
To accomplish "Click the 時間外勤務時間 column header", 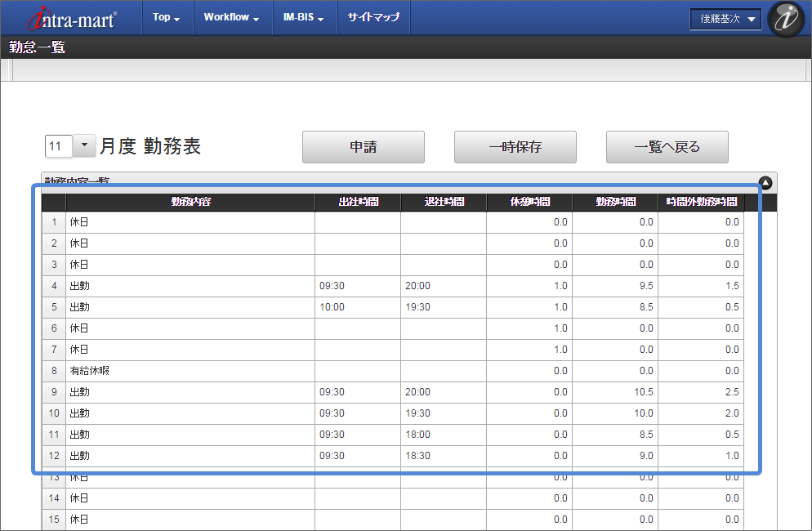I will 702,202.
